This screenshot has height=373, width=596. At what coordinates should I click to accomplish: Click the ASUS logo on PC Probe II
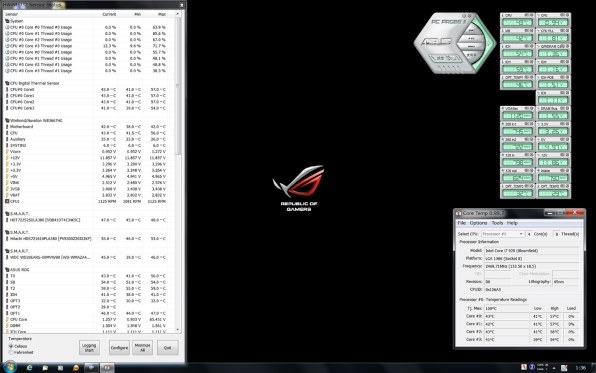(437, 41)
